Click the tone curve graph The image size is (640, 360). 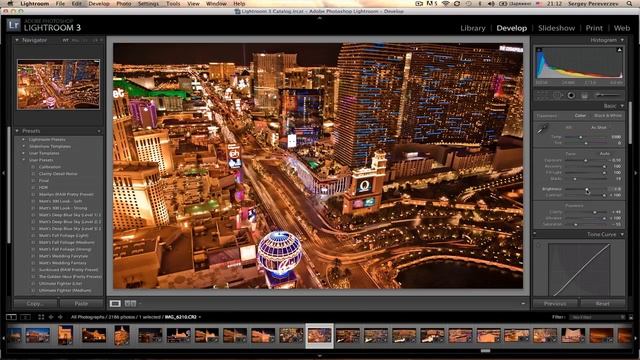[x=579, y=270]
